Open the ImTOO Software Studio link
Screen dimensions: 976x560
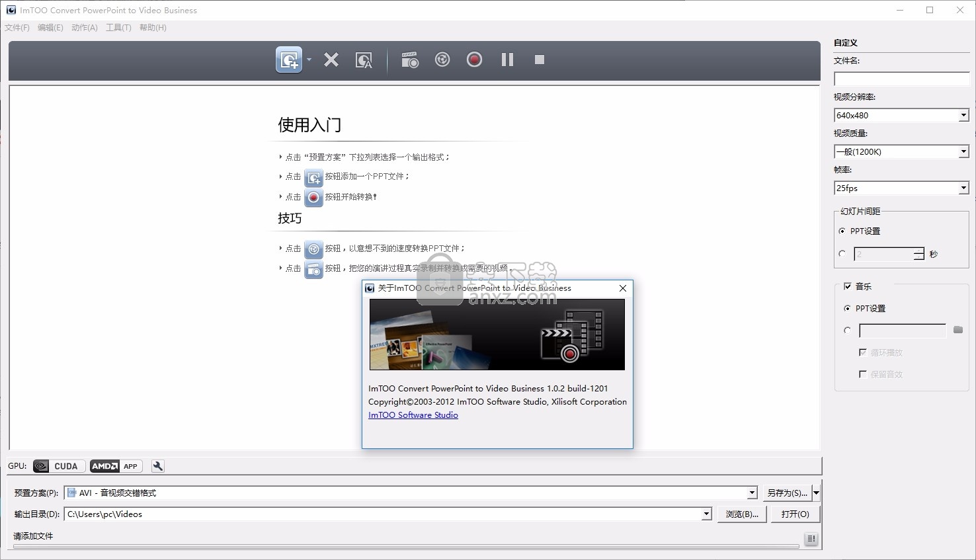413,415
